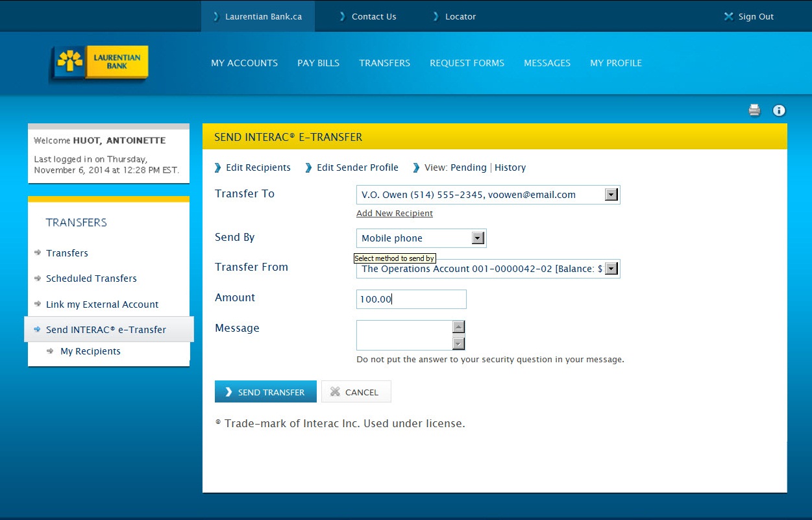This screenshot has height=520, width=812.
Task: Click the Message text box
Action: (x=404, y=335)
